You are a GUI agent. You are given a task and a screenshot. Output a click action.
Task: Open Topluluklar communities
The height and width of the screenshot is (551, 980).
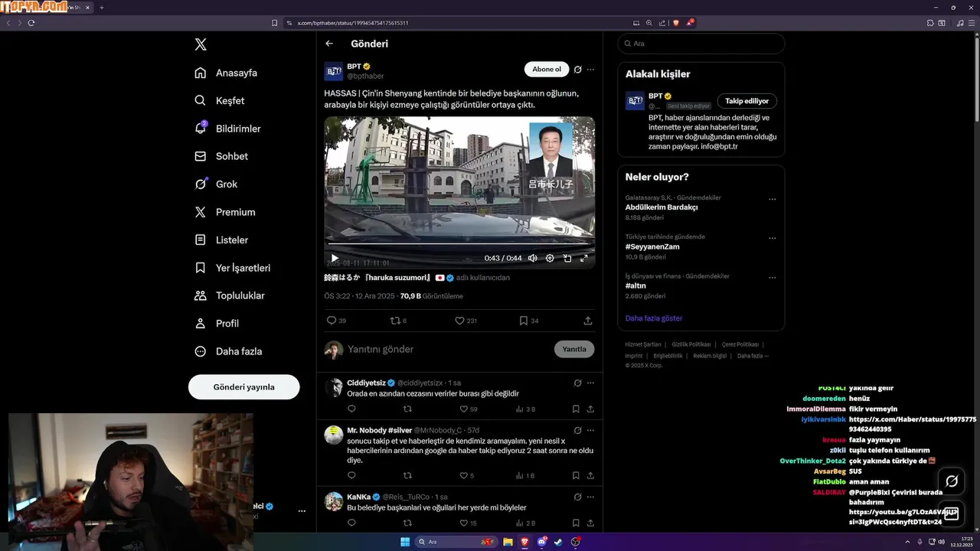tap(230, 295)
